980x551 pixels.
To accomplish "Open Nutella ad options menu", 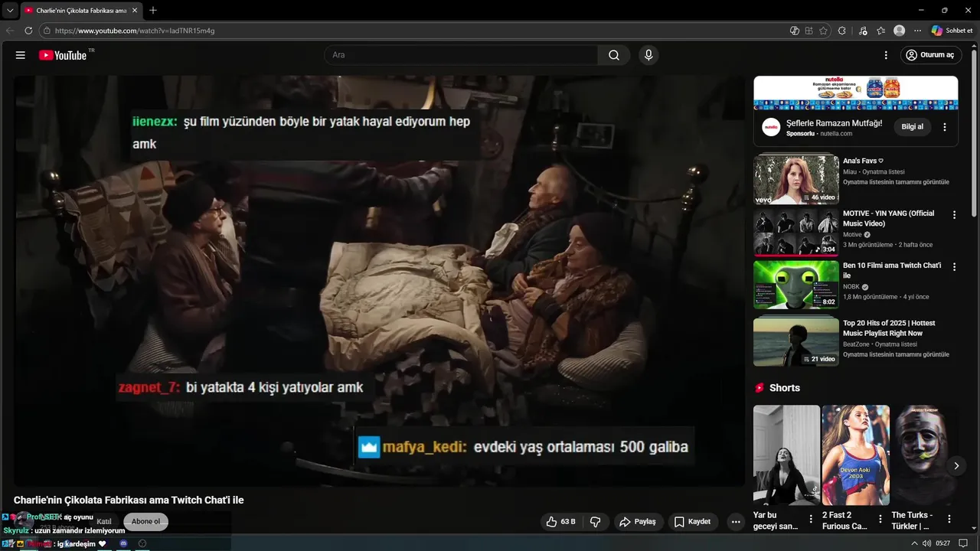I will point(945,127).
